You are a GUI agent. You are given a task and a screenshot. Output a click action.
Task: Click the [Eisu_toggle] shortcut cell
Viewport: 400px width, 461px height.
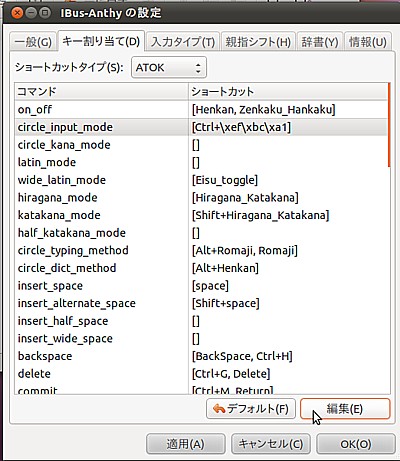pyautogui.click(x=288, y=180)
